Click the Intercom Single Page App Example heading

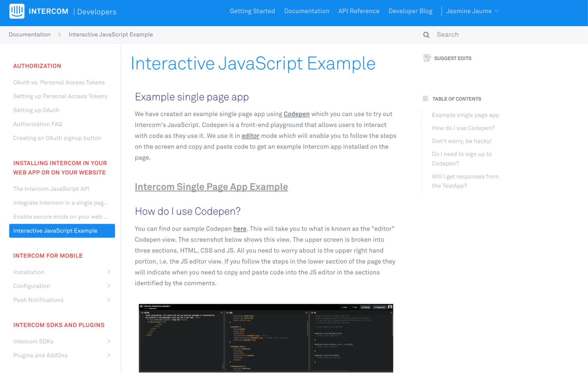click(x=211, y=187)
